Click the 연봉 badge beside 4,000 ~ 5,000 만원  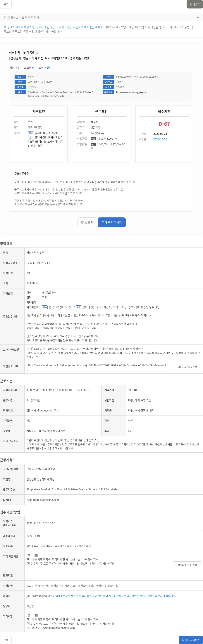93,139
